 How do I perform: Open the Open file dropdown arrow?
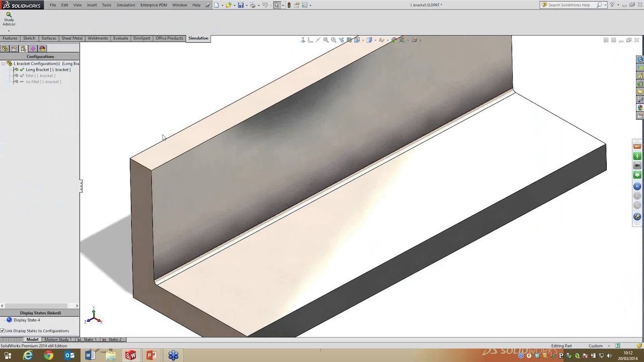234,5
